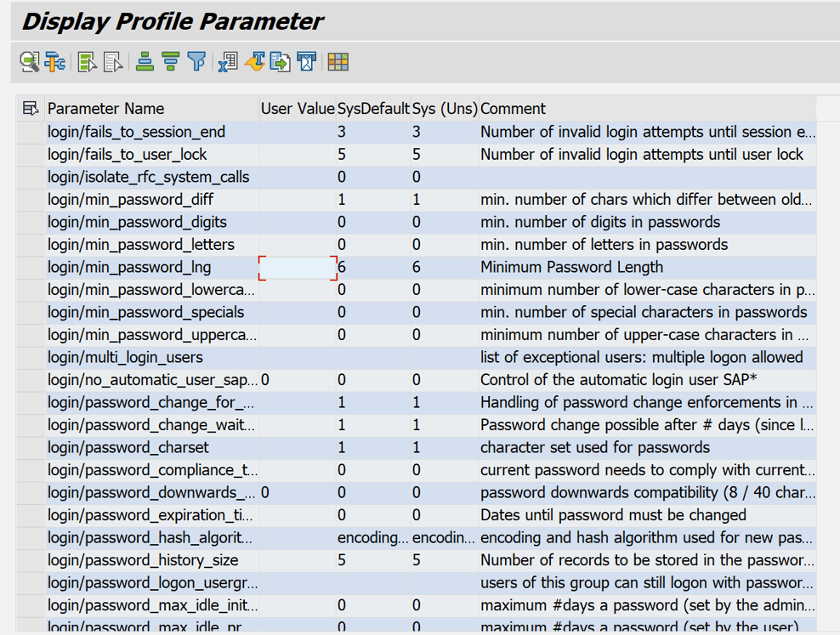The height and width of the screenshot is (635, 840).
Task: Open the change layout grid icon
Action: point(338,61)
